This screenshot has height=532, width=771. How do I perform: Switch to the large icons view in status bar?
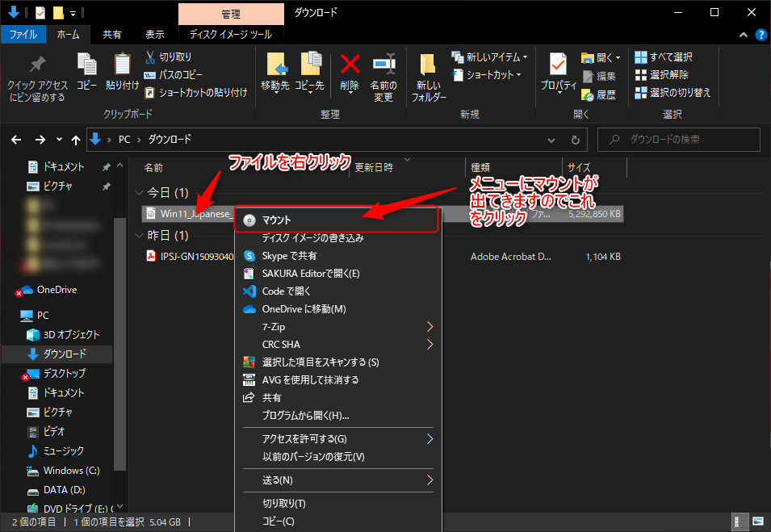tap(758, 522)
